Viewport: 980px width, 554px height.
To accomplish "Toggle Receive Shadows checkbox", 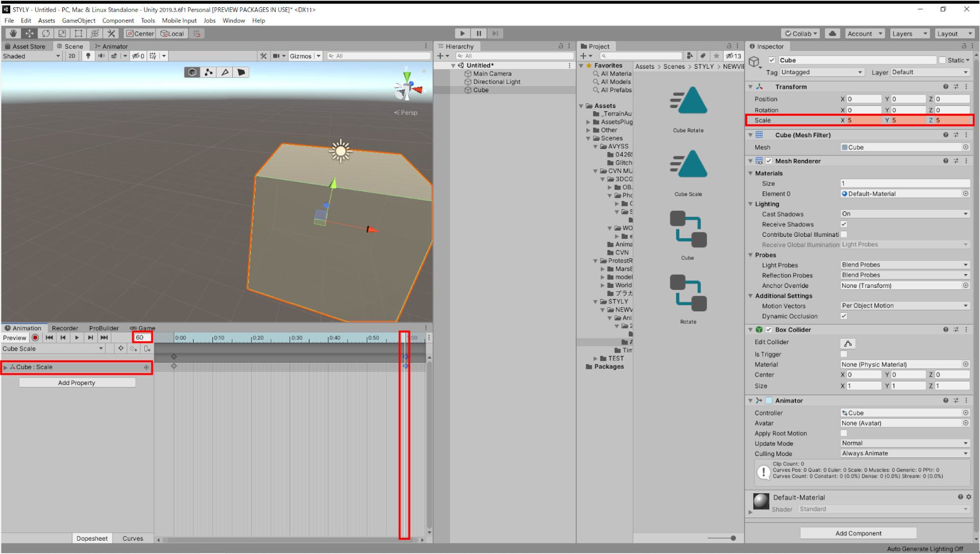I will point(844,224).
